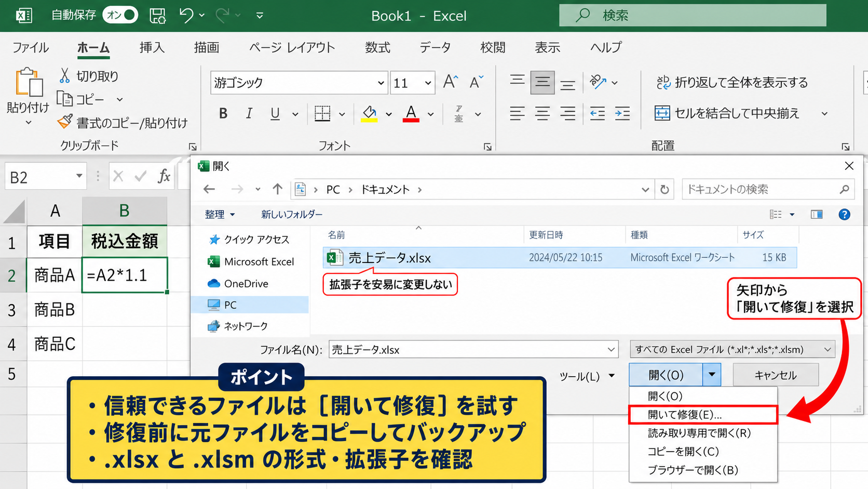Click the Save icon in title bar

pyautogui.click(x=157, y=16)
